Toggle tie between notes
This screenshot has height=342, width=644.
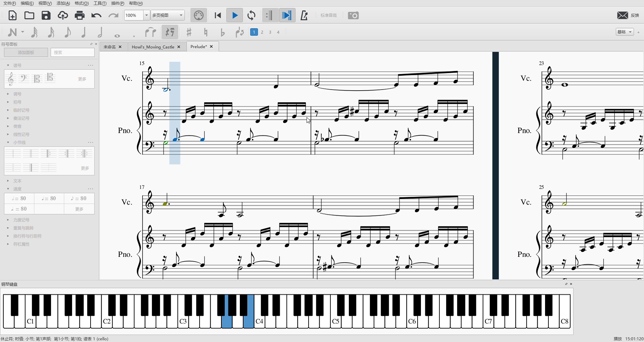tap(151, 32)
